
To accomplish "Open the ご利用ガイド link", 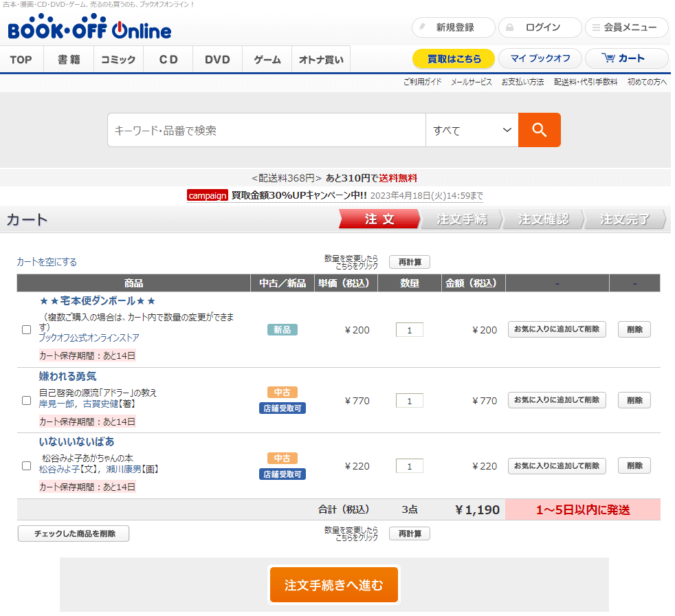I will tap(423, 82).
